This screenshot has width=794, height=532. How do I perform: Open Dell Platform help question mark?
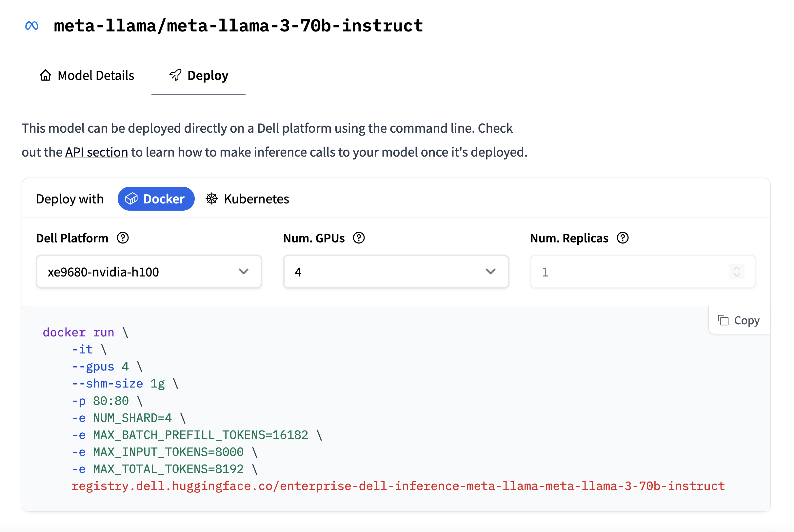123,238
